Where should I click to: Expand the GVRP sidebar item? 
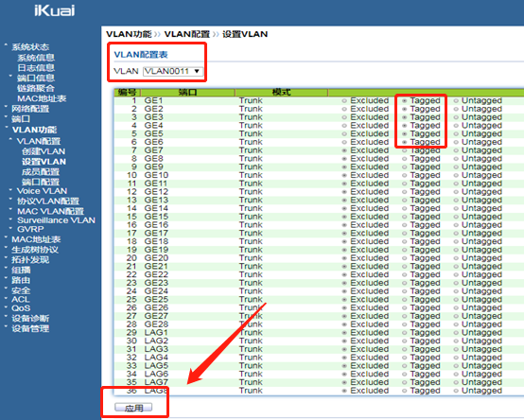coord(30,229)
